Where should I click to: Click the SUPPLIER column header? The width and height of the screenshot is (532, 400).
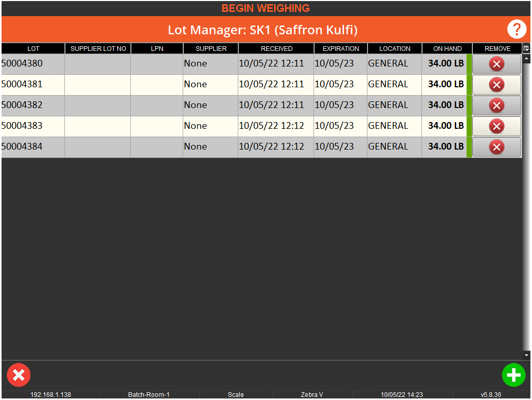click(x=211, y=48)
